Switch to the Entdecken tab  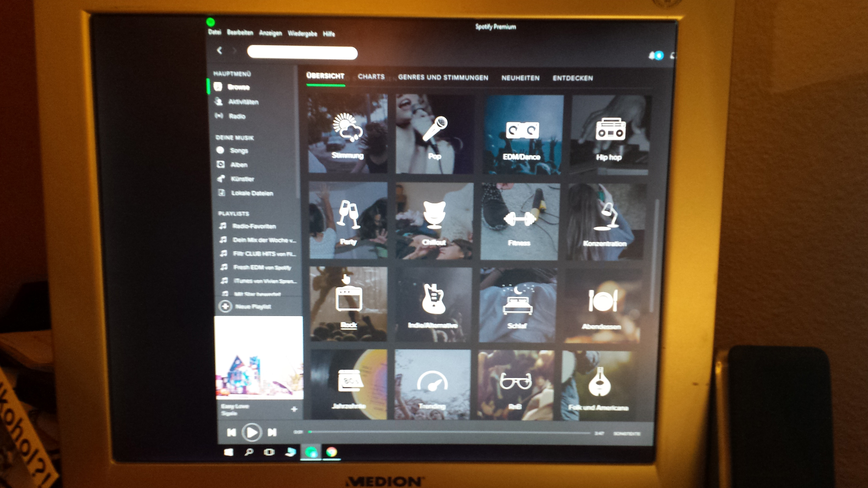pyautogui.click(x=573, y=78)
